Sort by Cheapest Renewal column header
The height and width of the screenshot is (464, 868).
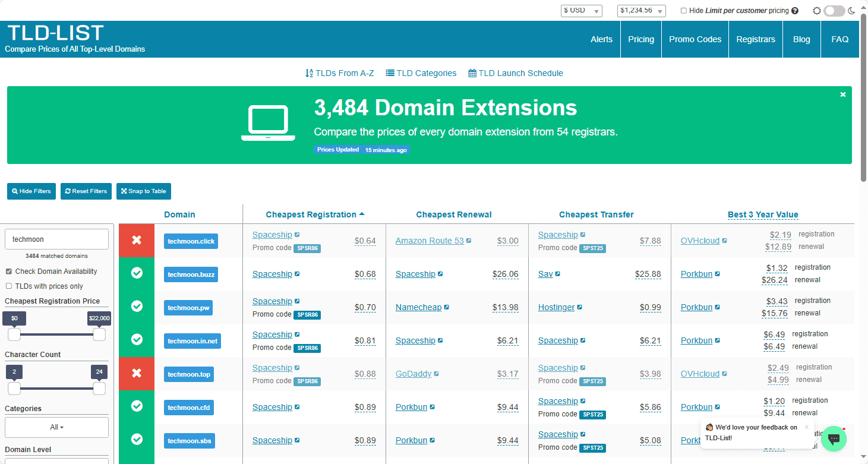454,214
